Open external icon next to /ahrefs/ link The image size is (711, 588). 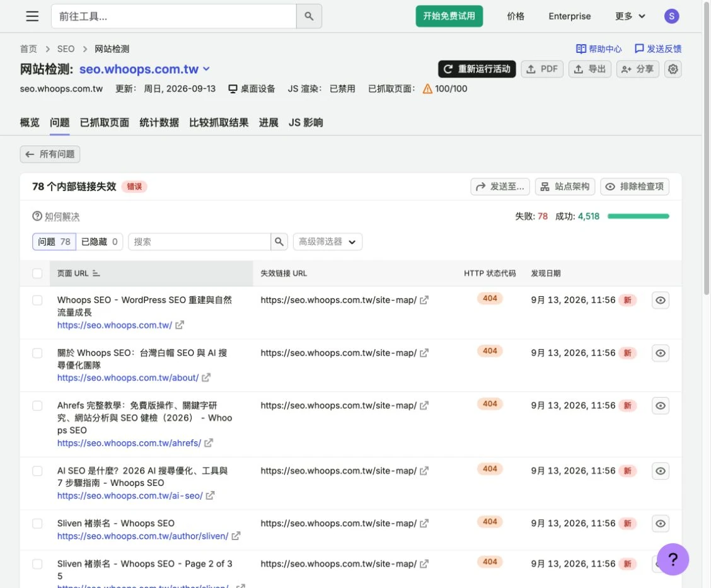[x=209, y=443]
